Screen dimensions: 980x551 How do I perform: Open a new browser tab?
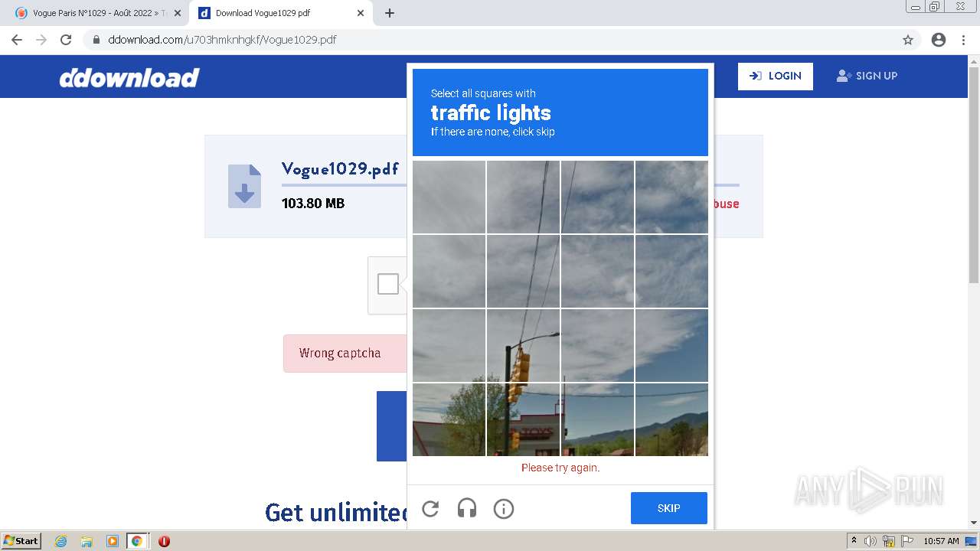coord(390,13)
